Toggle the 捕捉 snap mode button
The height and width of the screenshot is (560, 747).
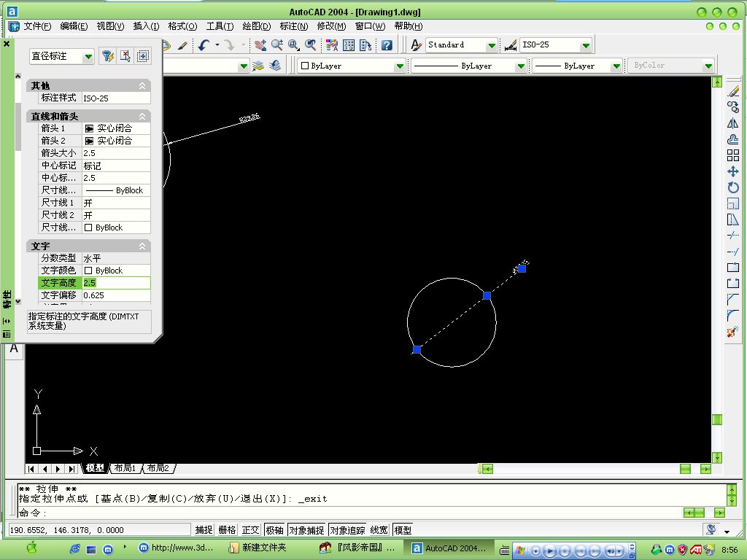pos(204,529)
